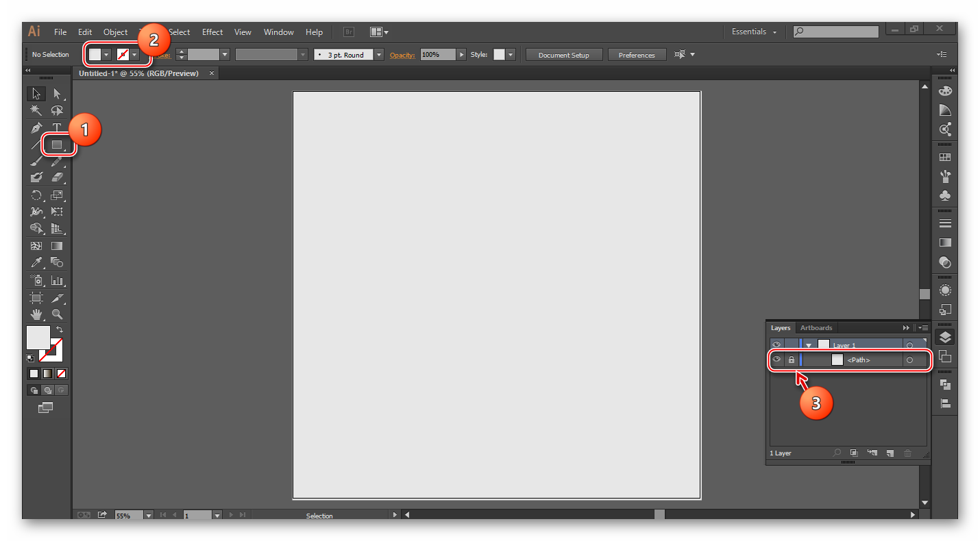Toggle visibility of Layer 1
The width and height of the screenshot is (980, 541).
pyautogui.click(x=776, y=345)
